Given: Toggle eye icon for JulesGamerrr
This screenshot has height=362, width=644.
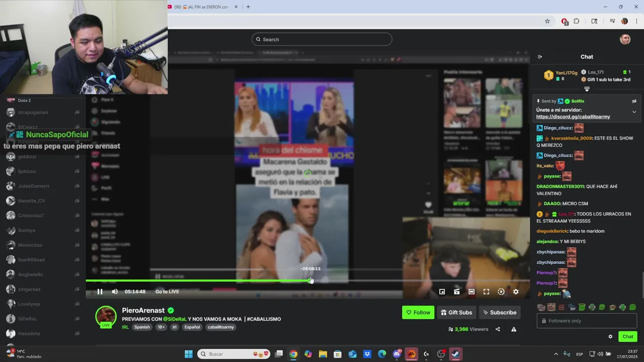Looking at the screenshot, I should click(x=77, y=186).
